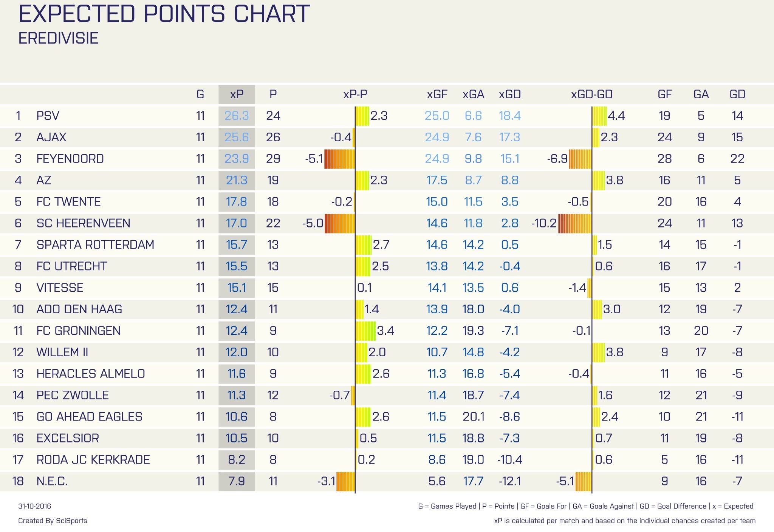Click the EREDIVISIE subtitle
Image resolution: width=774 pixels, height=532 pixels.
tap(58, 39)
